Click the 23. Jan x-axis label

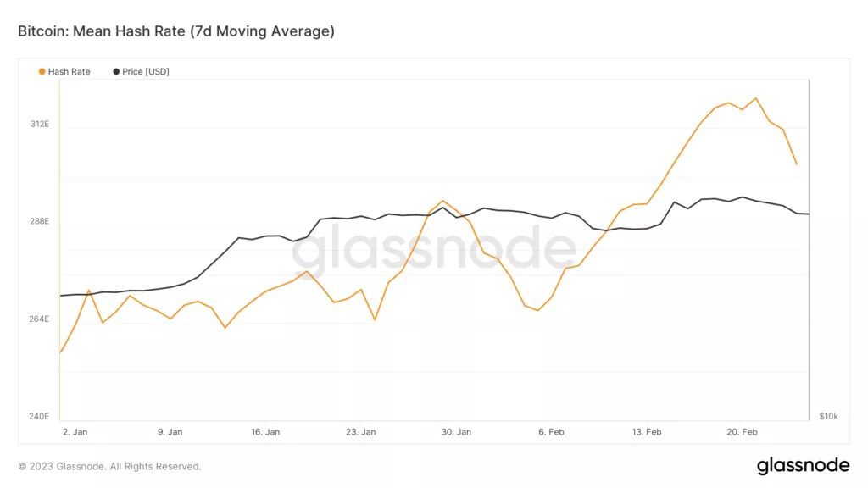pos(360,432)
